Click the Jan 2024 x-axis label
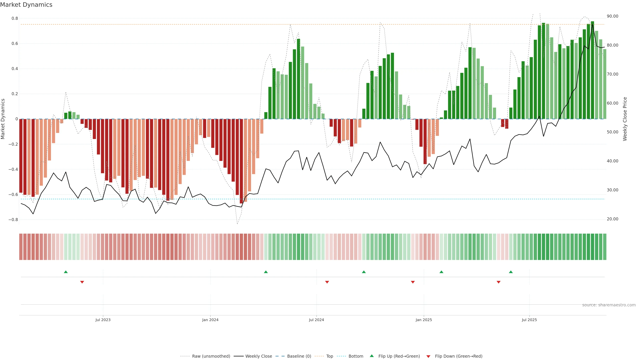This screenshot has height=362, width=644. point(210,320)
